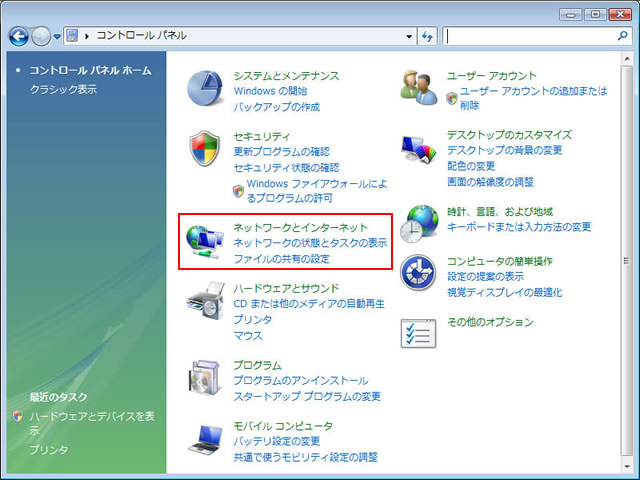Expand the breadcrumb arrow before コントロール パネル
This screenshot has width=640, height=480.
click(x=87, y=36)
